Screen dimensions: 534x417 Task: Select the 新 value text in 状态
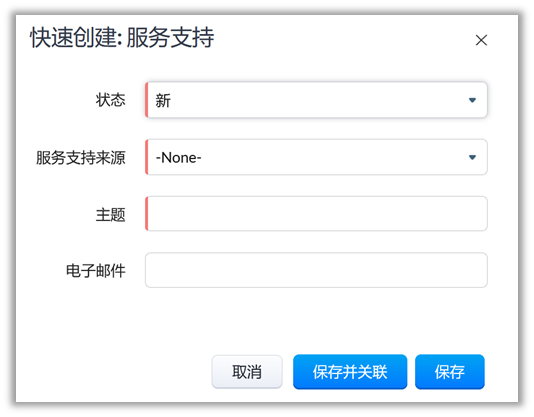pos(163,101)
